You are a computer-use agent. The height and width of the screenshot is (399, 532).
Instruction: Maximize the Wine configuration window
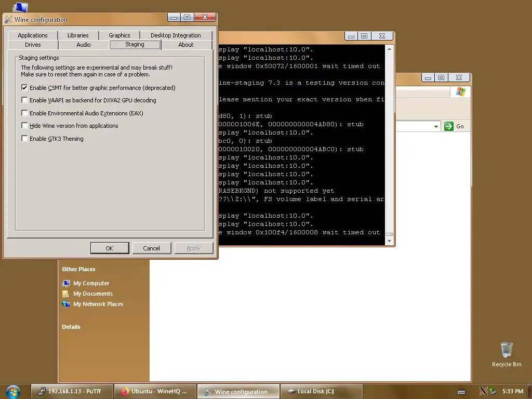click(x=187, y=17)
